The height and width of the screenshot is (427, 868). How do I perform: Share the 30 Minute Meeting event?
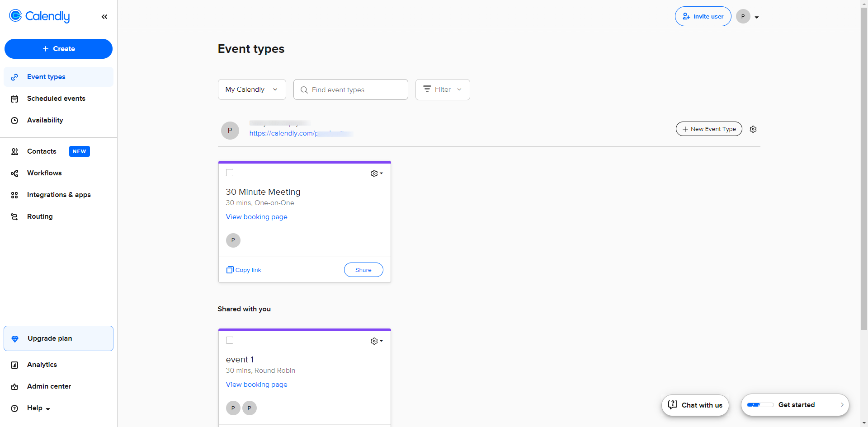363,270
